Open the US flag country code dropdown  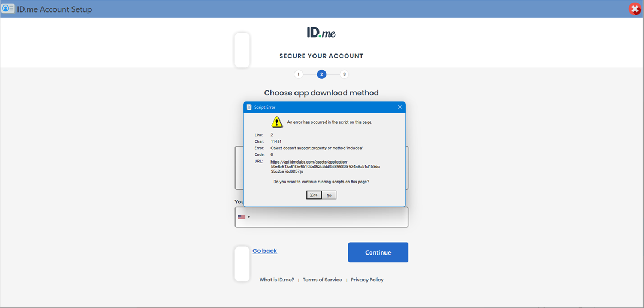[244, 217]
